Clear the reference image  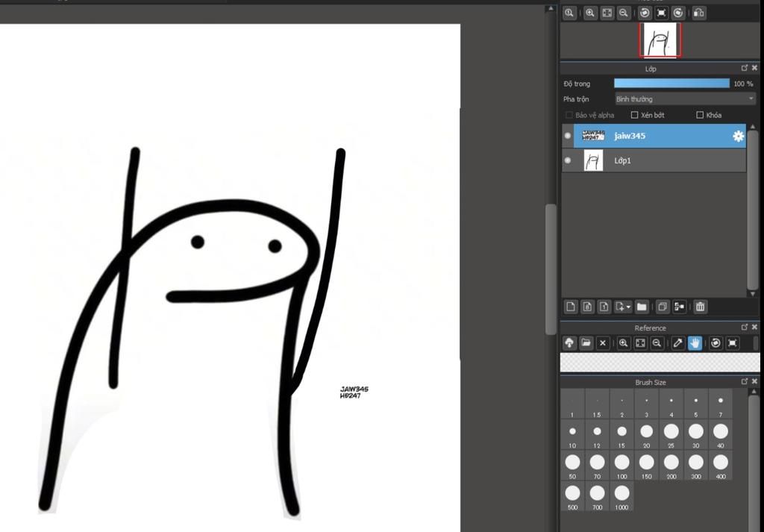coord(603,343)
